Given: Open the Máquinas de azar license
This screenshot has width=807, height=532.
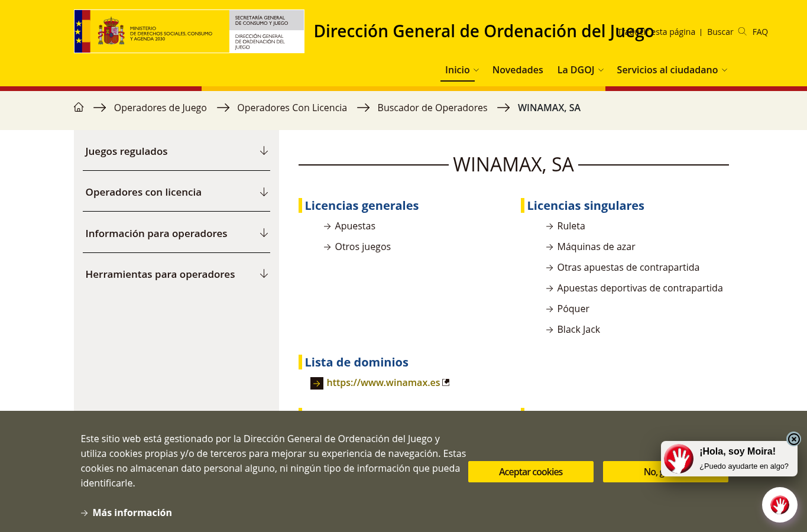Looking at the screenshot, I should click(596, 246).
